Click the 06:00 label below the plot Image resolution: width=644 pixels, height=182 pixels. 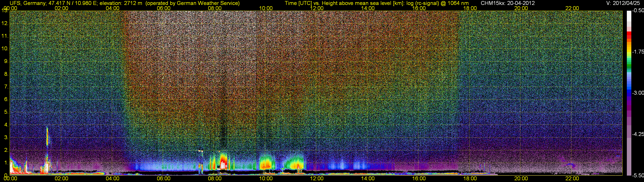[164, 179]
